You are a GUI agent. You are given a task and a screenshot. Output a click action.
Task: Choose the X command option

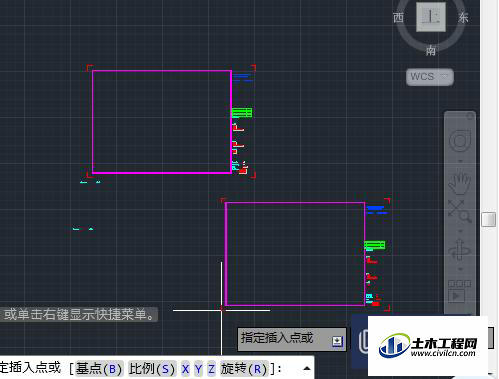185,369
